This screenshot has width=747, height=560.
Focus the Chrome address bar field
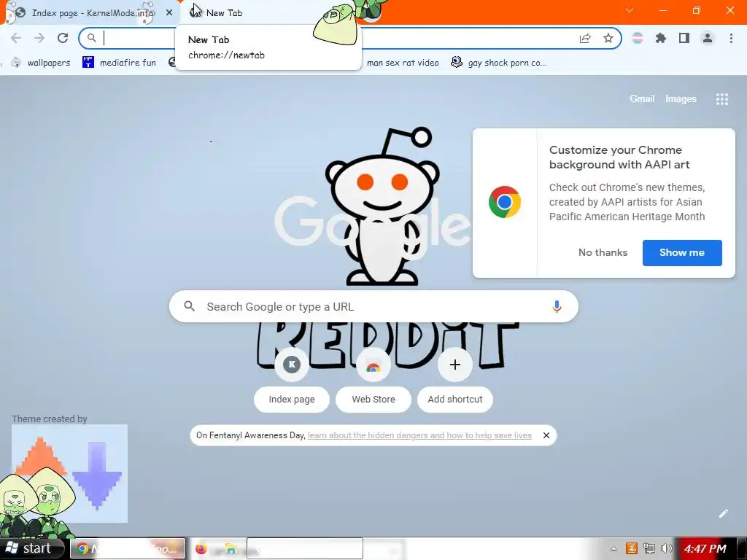350,38
